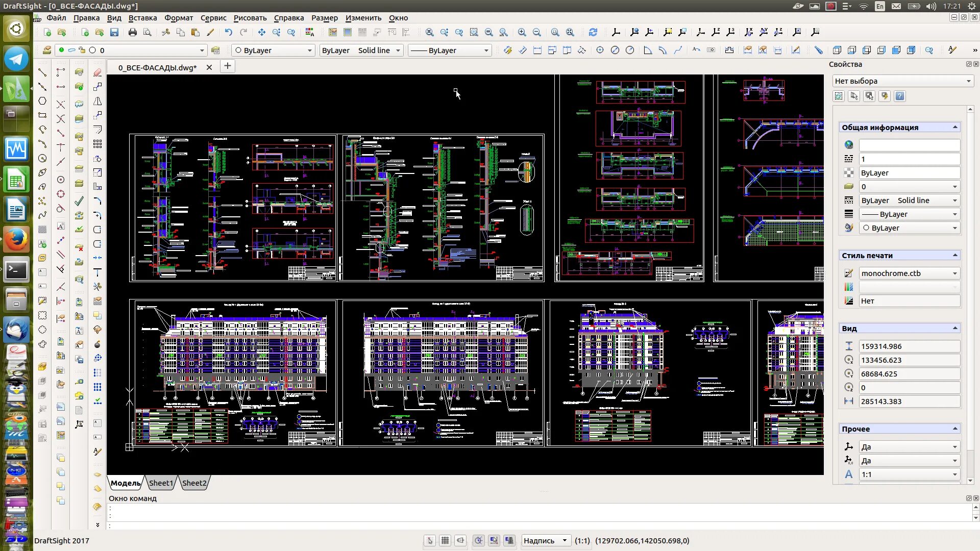Add a new drawing tab with plus button
Image resolution: width=980 pixels, height=551 pixels.
(x=228, y=66)
